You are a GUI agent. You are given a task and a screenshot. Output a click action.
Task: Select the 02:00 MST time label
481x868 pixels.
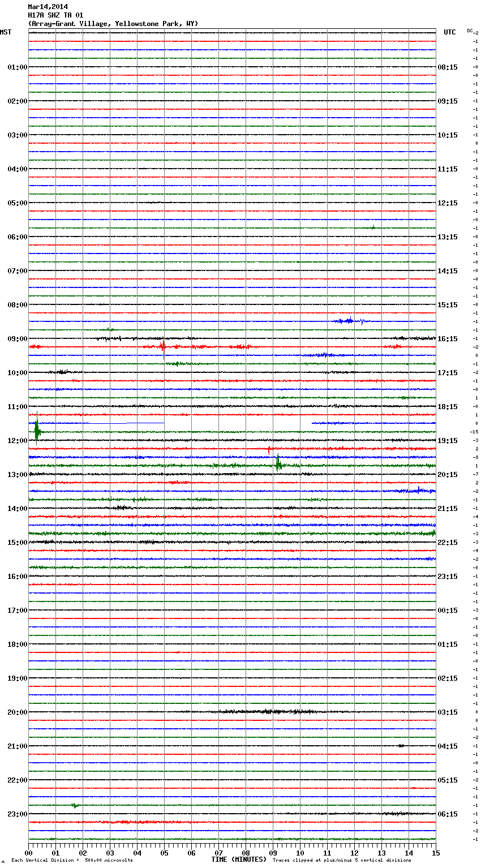pos(18,101)
